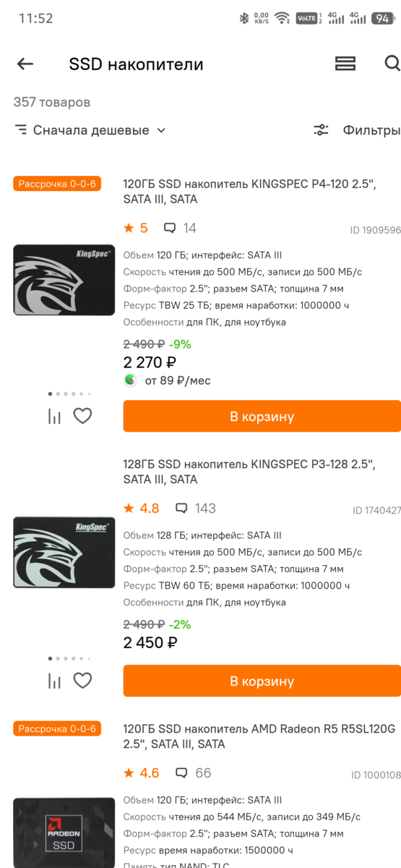Click the chevron next to Сначала дешевые
Viewport: 401px width, 868px height.
[161, 130]
